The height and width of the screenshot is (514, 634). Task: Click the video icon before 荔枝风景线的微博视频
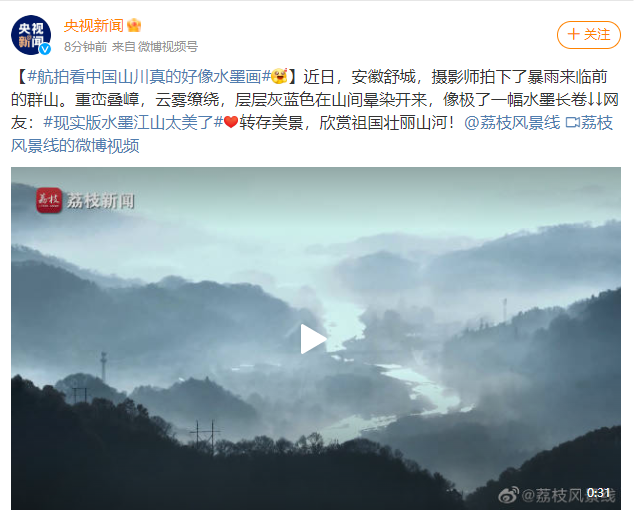point(572,122)
